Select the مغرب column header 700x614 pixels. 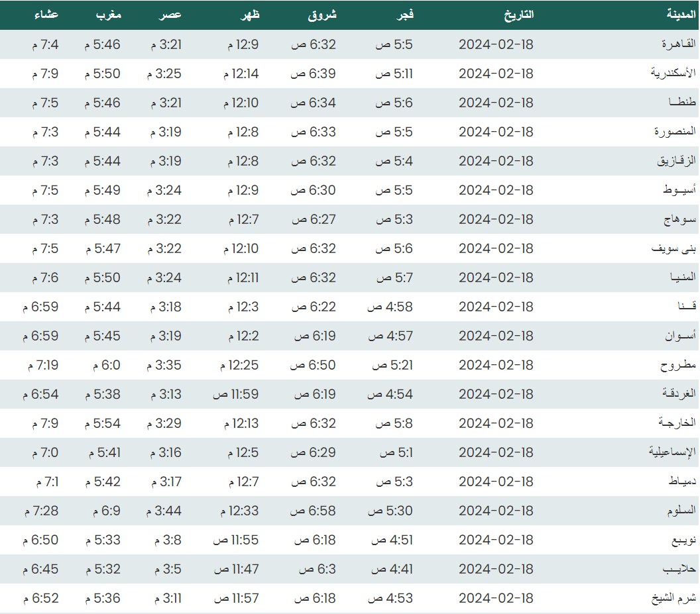click(108, 14)
